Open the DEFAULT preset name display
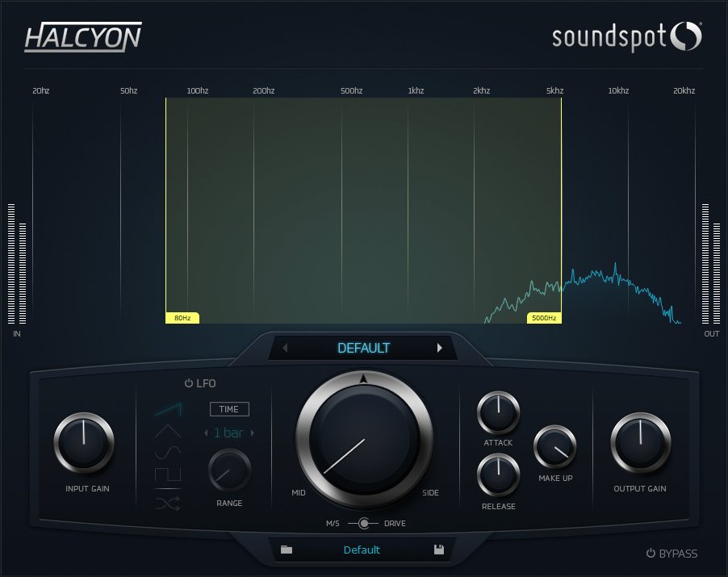 (x=363, y=349)
